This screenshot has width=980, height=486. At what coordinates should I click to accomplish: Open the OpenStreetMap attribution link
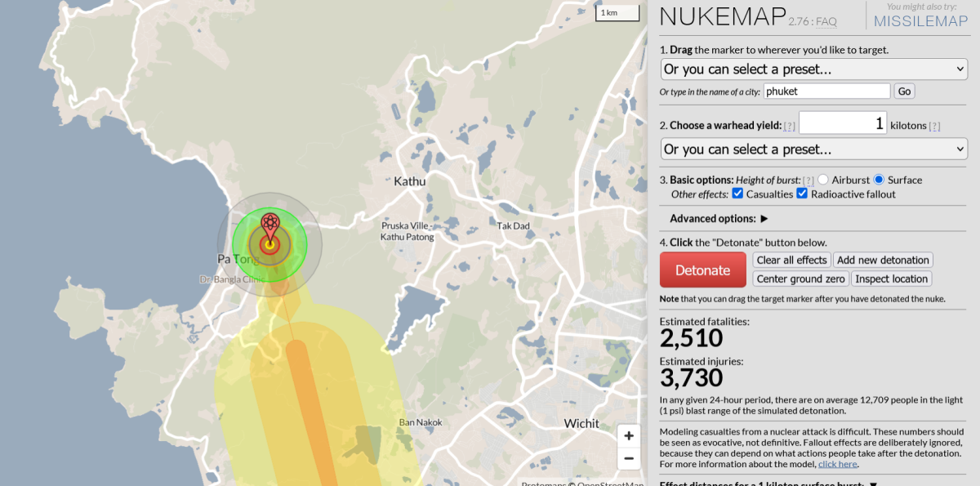612,483
